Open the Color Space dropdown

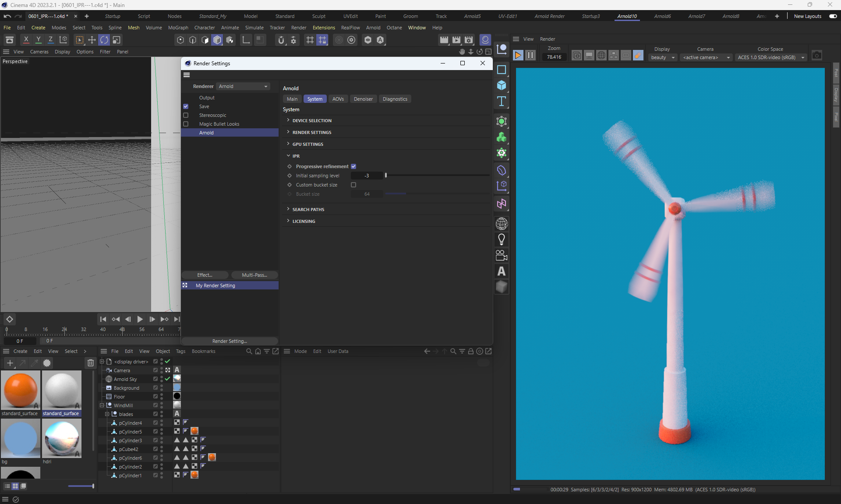click(x=770, y=57)
